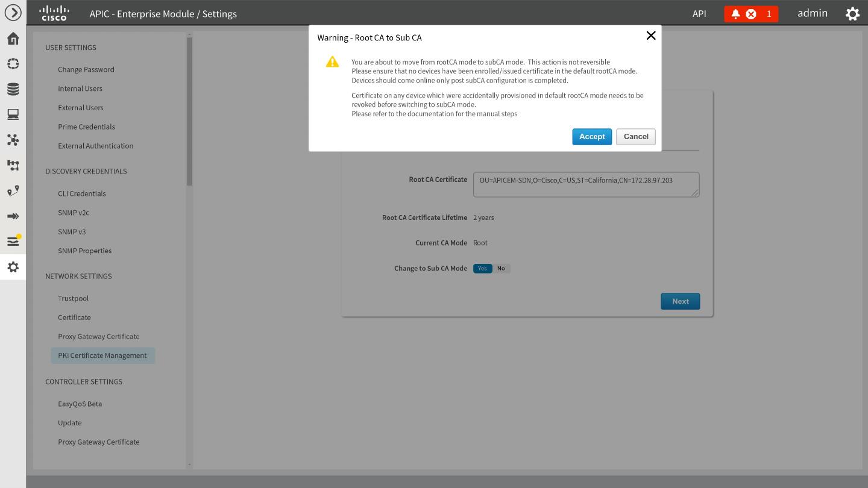This screenshot has height=488, width=868.
Task: Open the red notifications alert badge
Action: pyautogui.click(x=751, y=14)
